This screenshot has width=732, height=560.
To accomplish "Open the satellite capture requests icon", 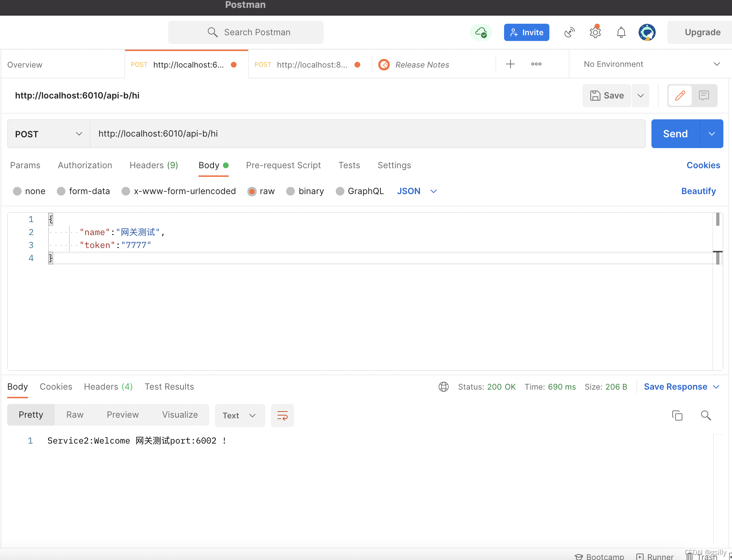I will pos(569,32).
